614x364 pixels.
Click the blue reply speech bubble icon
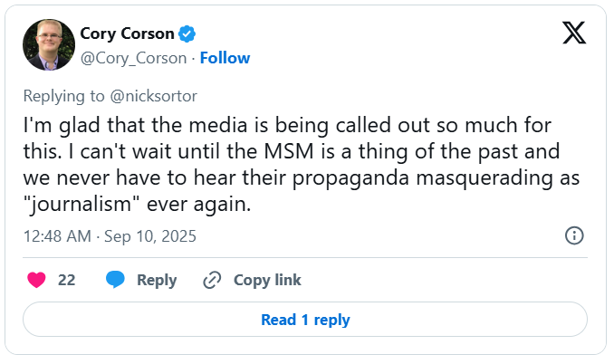tap(115, 280)
